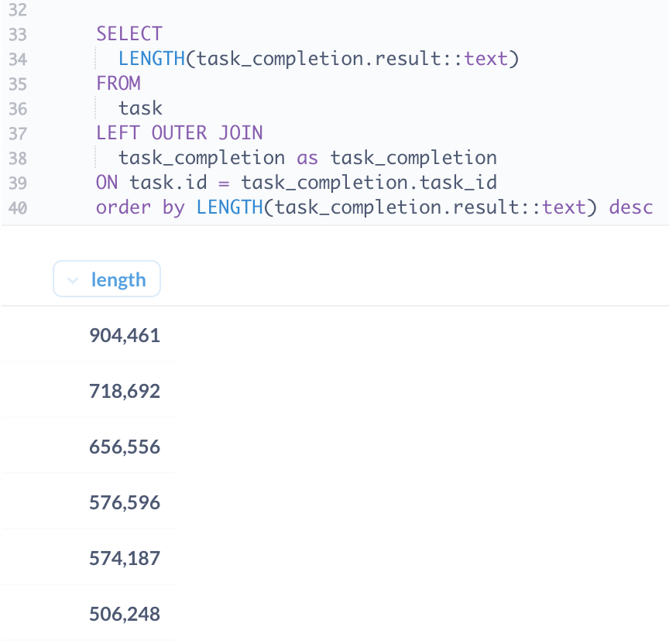Click the FROM keyword on line 35
The image size is (669, 644).
point(118,83)
